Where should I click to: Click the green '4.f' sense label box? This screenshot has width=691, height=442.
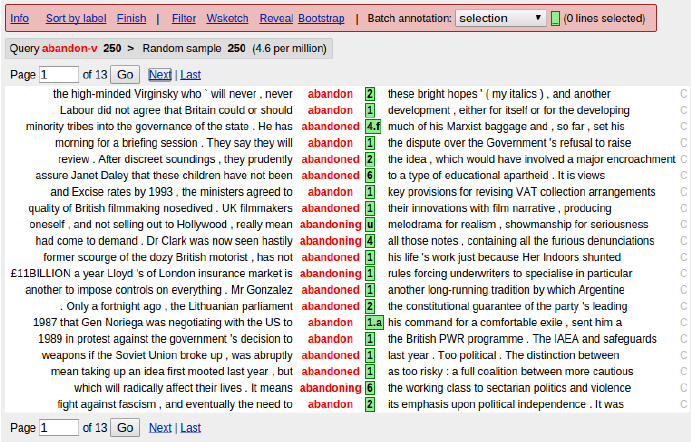pyautogui.click(x=373, y=127)
